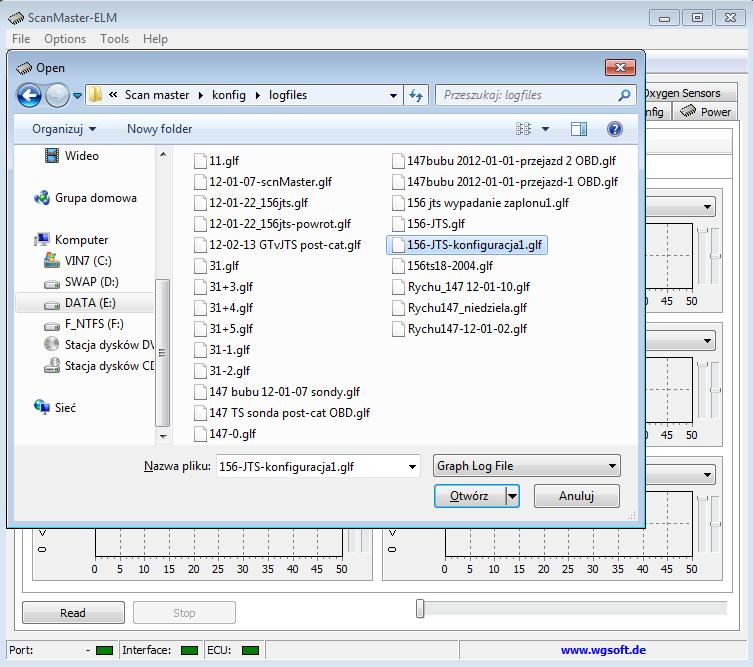Viewport: 753px width, 667px height.
Task: Select Grupa domowa in navigation pane
Action: pyautogui.click(x=85, y=198)
